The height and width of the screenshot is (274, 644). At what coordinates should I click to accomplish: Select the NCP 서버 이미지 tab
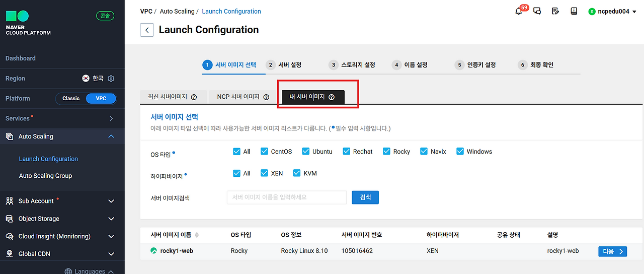(x=243, y=97)
